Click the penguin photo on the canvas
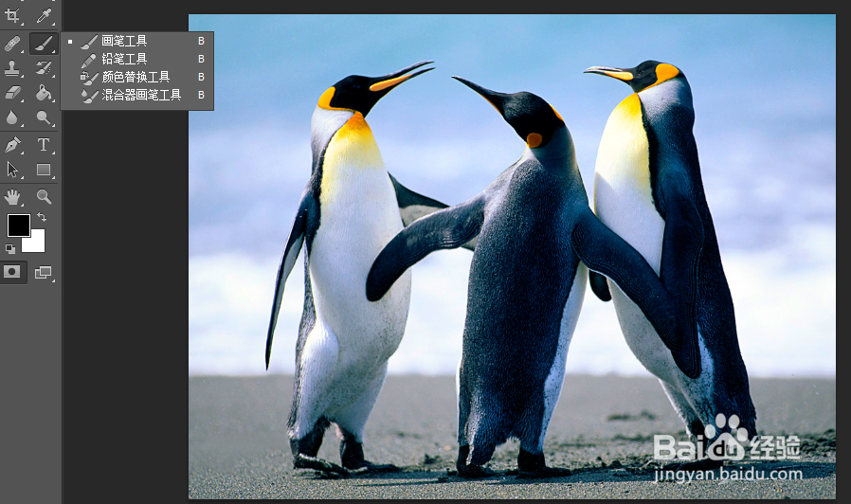This screenshot has width=851, height=504. [512, 256]
